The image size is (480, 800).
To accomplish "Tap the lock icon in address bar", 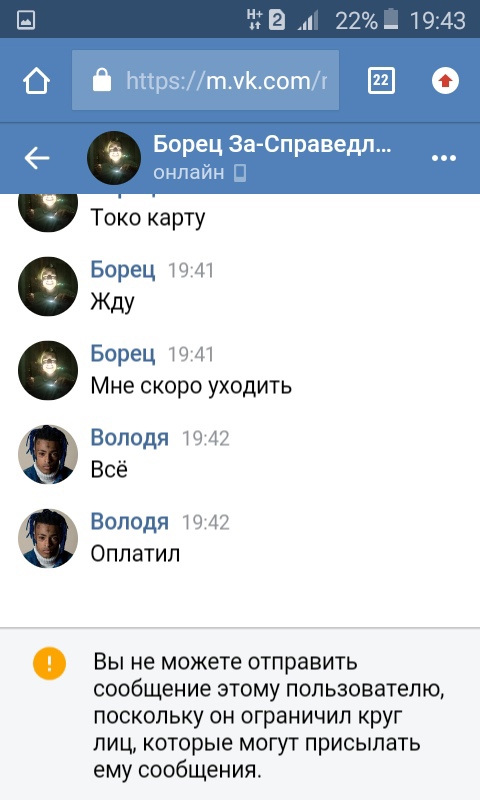I will pos(102,80).
